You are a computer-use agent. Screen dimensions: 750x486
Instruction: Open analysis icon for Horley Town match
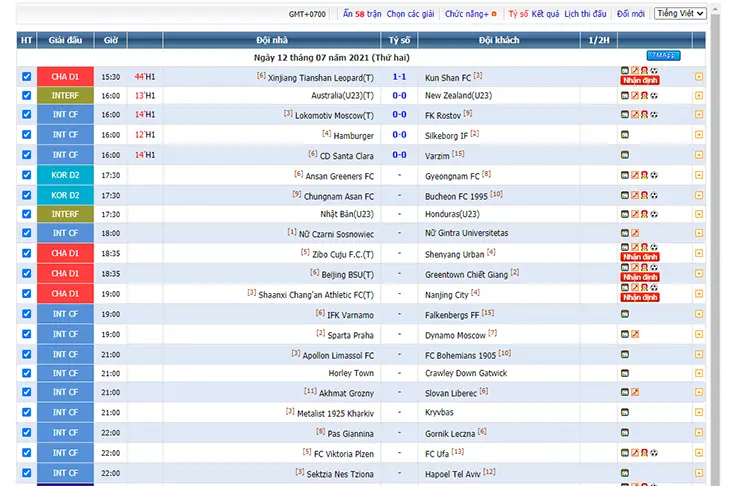click(625, 373)
